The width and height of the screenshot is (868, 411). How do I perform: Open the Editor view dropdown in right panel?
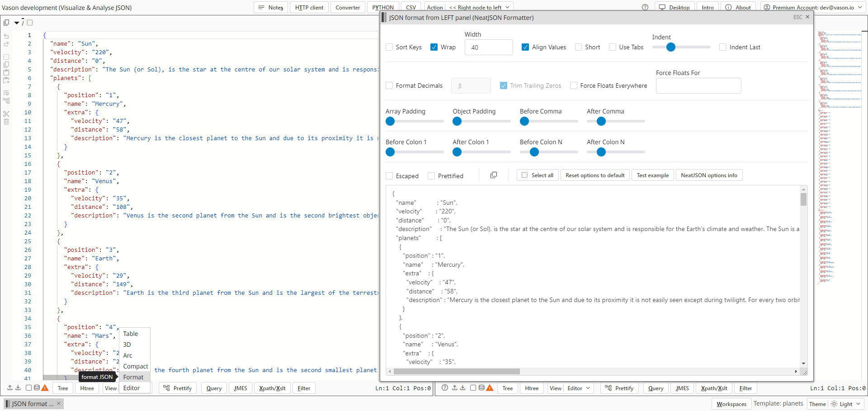(579, 388)
